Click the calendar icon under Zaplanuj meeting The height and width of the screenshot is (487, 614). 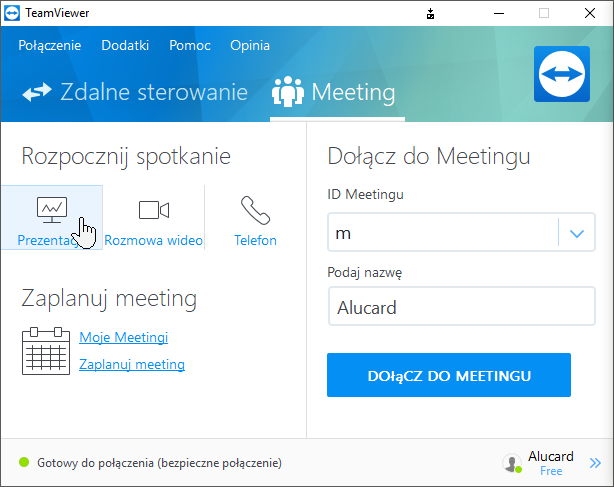tap(44, 350)
